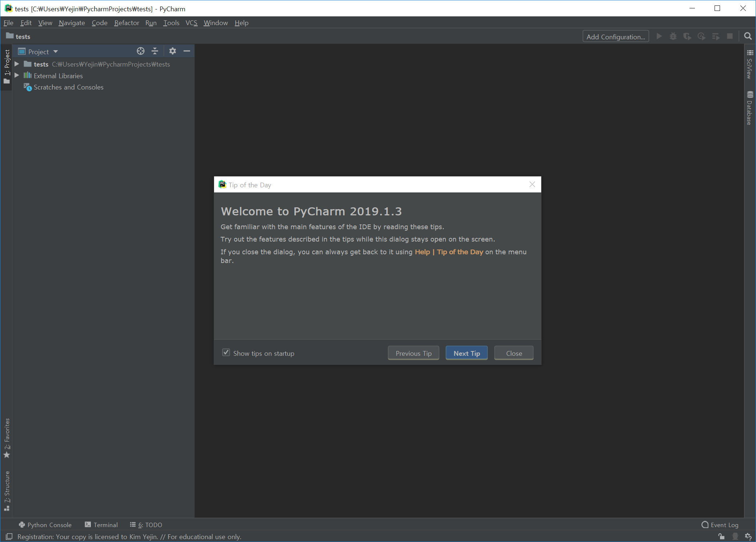756x542 pixels.
Task: Expand External Libraries tree node
Action: pos(17,76)
